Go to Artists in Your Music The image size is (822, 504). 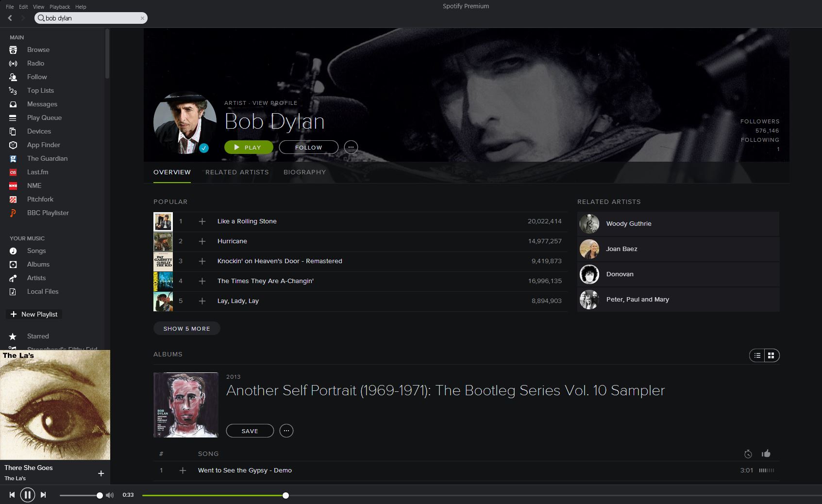click(x=36, y=278)
